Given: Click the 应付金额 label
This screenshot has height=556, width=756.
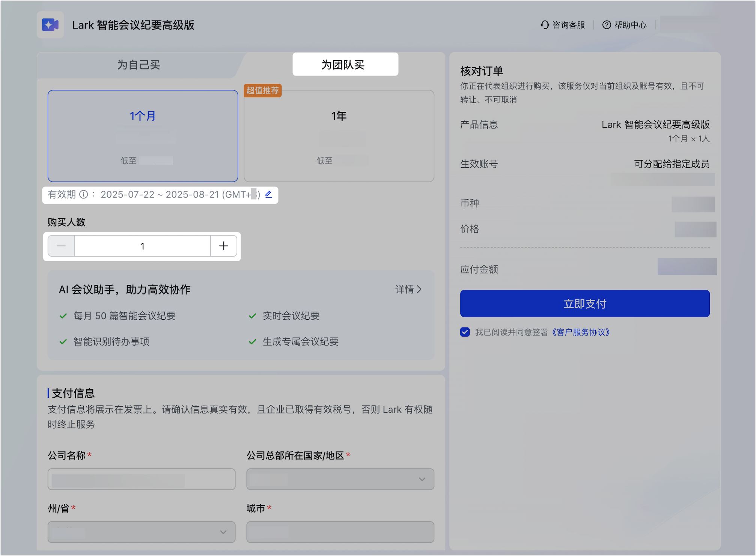Looking at the screenshot, I should click(479, 269).
